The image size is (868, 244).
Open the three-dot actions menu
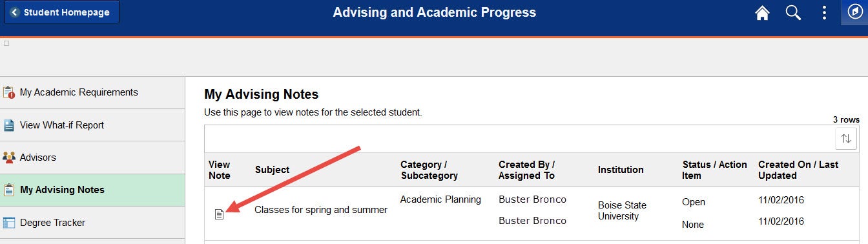click(x=824, y=13)
